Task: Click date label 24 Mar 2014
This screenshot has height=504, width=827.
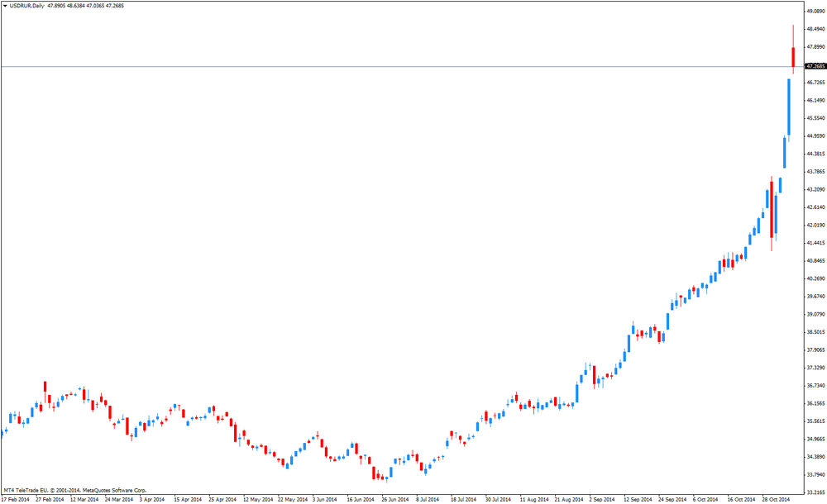Action: 118,499
